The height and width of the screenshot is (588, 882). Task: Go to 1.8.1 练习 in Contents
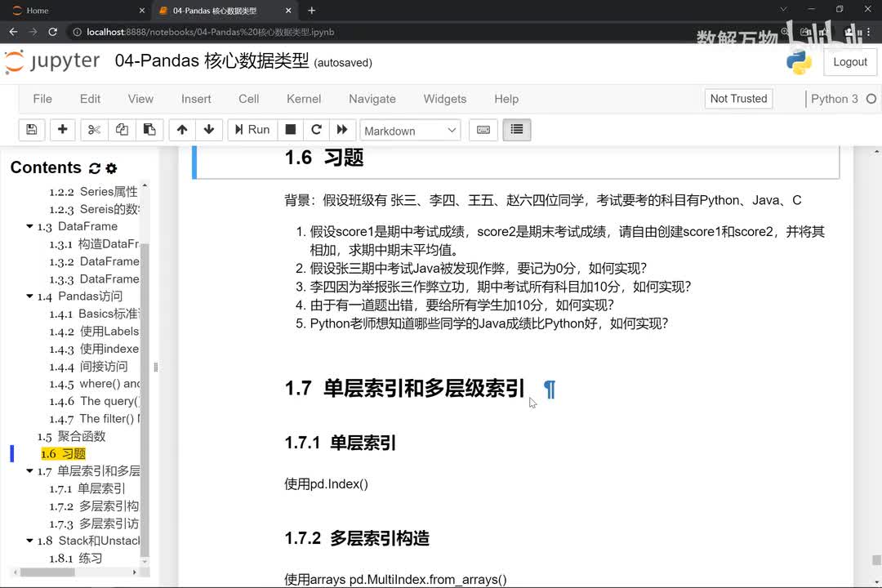coord(76,558)
